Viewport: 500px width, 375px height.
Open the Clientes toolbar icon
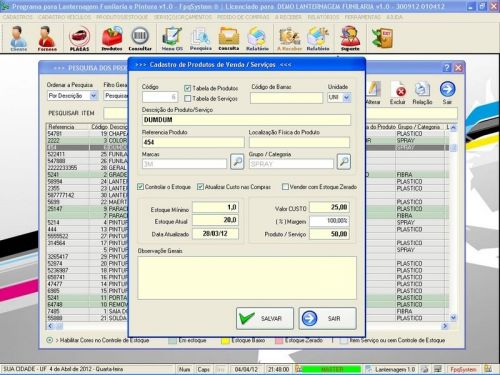(x=18, y=38)
